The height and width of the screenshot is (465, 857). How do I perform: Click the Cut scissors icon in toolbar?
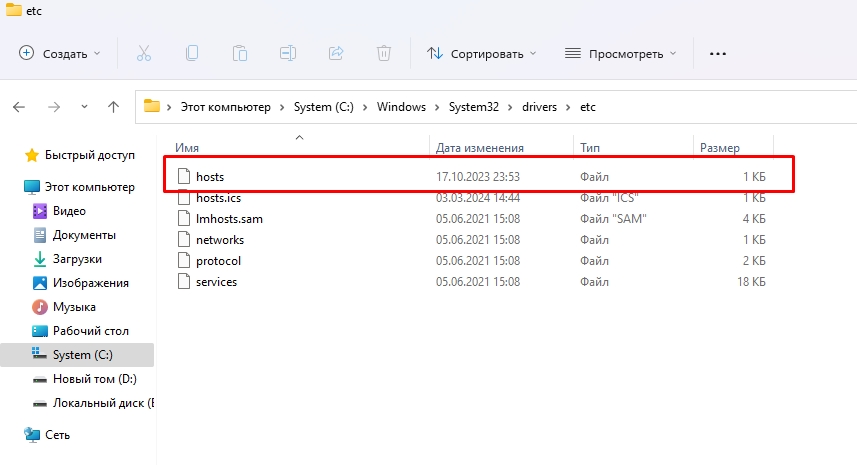(144, 53)
